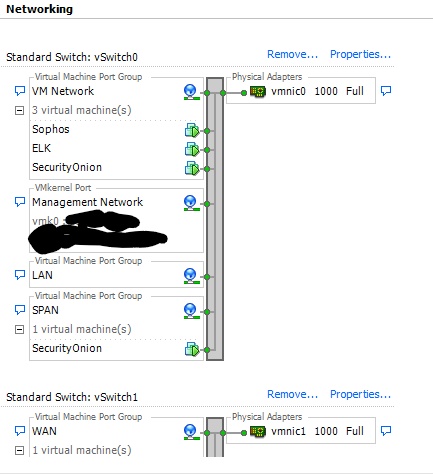This screenshot has width=433, height=474.
Task: Click the vmnic1 adapter info bubble
Action: (x=386, y=431)
